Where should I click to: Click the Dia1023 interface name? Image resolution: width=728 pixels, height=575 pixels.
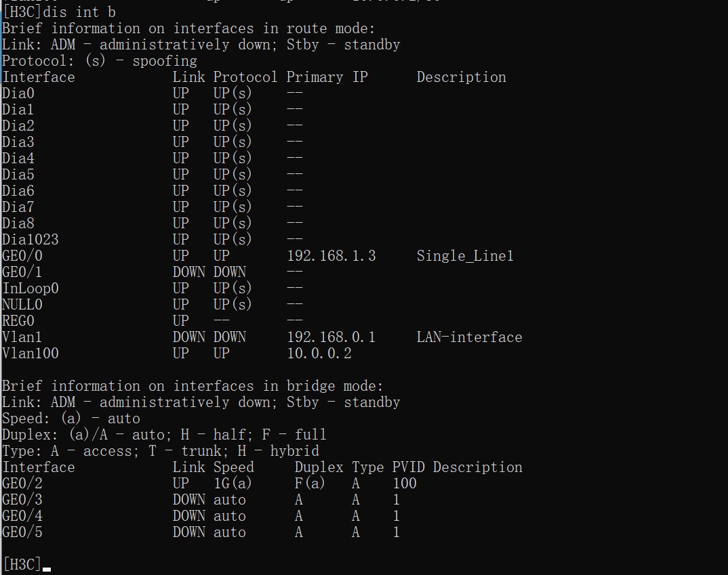coord(31,240)
